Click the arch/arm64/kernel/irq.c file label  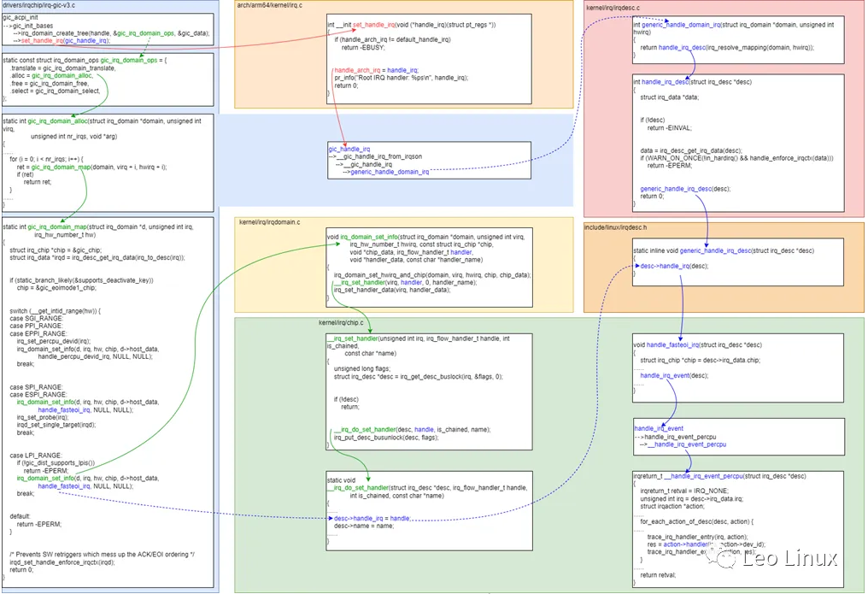(270, 6)
